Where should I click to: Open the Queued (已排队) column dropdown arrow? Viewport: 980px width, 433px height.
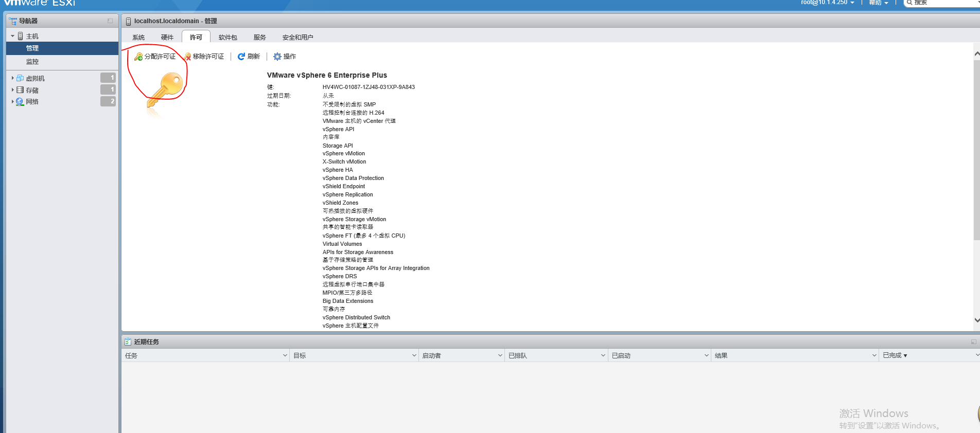pos(603,355)
